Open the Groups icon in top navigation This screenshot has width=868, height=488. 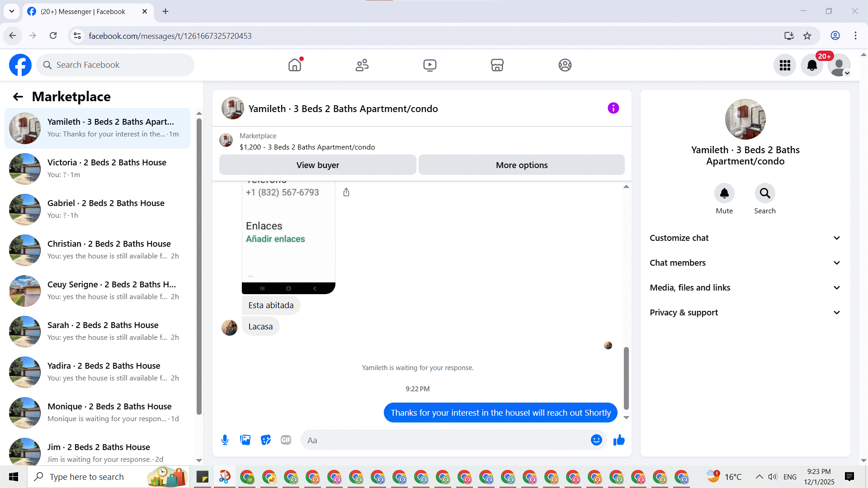click(565, 65)
